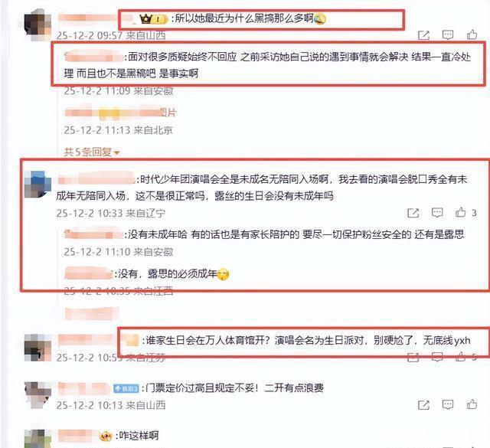Open avatar of the 谁家生日会 commenter
490x448 pixels.
tap(38, 348)
